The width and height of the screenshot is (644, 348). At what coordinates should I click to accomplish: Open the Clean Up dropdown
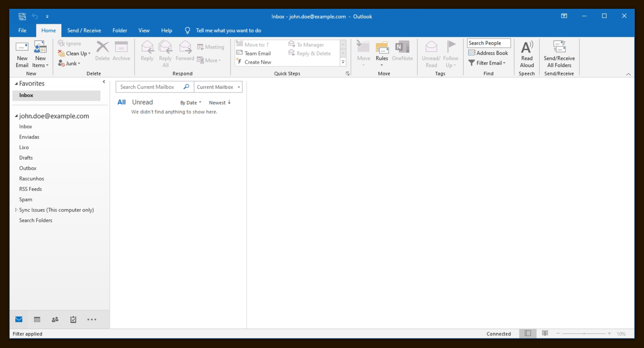(75, 53)
